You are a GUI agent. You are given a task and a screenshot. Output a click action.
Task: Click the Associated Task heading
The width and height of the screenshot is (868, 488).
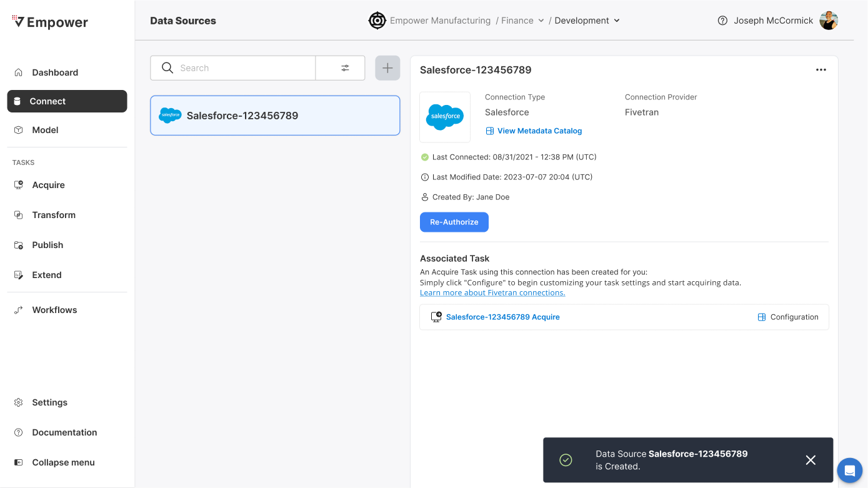455,258
